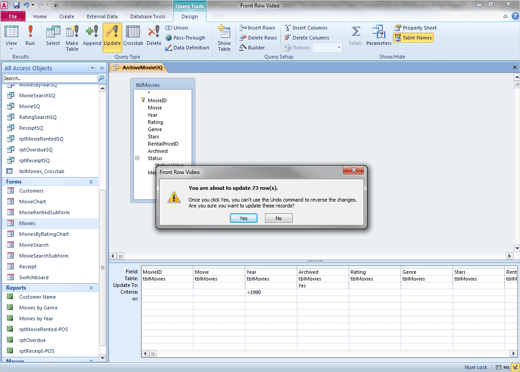Expand the Status field in tblMovies
Image resolution: width=520 pixels, height=372 pixels.
click(137, 158)
